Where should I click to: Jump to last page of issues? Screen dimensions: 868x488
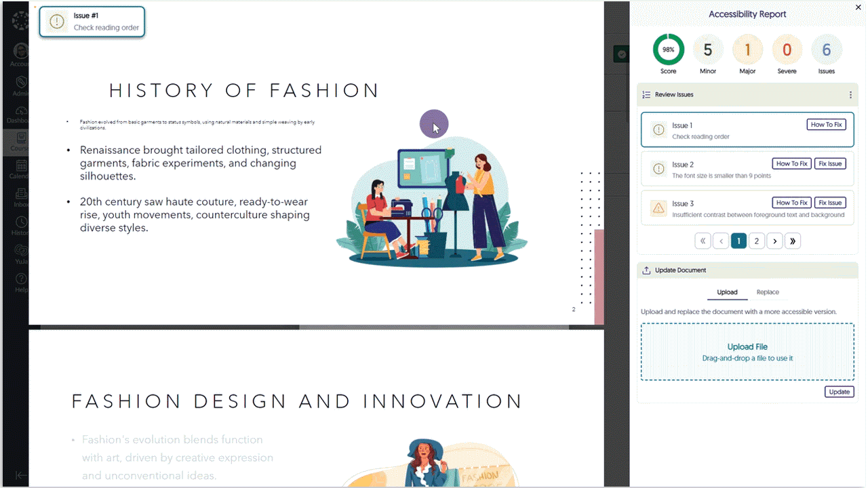(792, 241)
